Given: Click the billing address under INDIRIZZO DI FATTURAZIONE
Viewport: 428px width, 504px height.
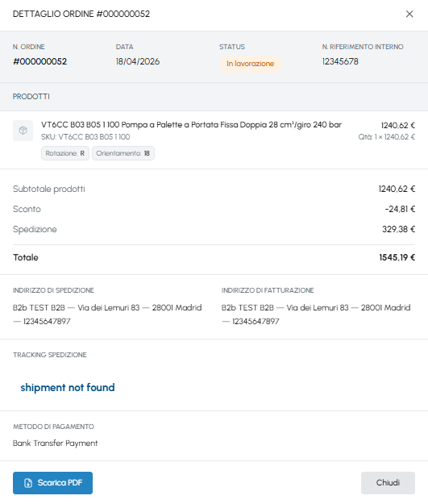Looking at the screenshot, I should click(316, 314).
